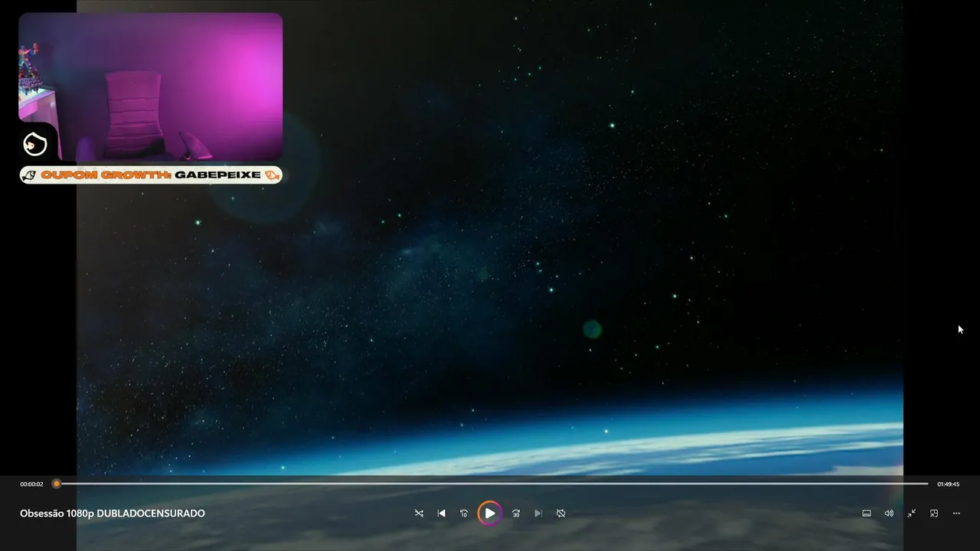The width and height of the screenshot is (980, 551).
Task: Open subtitles and captions options
Action: (x=867, y=514)
